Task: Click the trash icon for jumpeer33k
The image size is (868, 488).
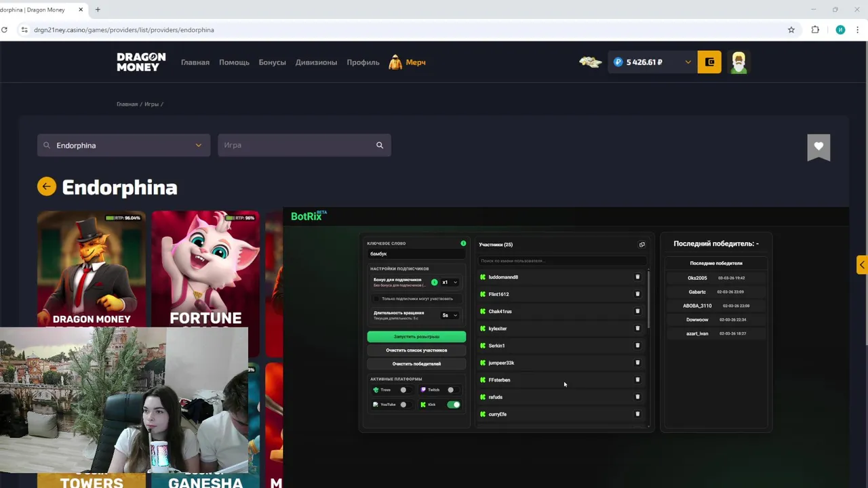Action: pos(637,363)
